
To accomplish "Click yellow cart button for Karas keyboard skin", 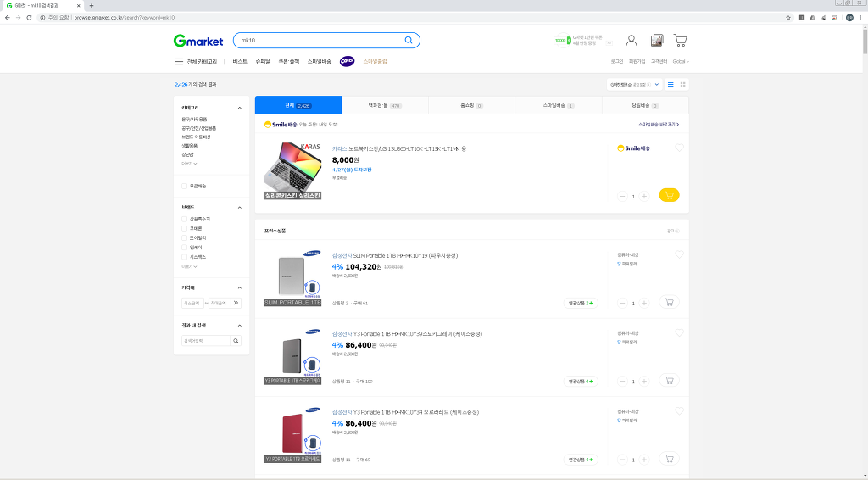I will click(x=670, y=195).
